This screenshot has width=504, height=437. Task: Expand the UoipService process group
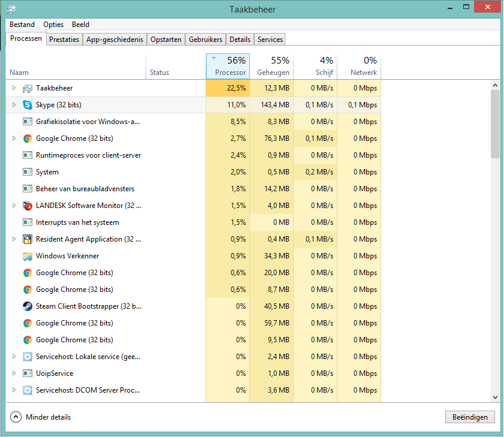14,373
